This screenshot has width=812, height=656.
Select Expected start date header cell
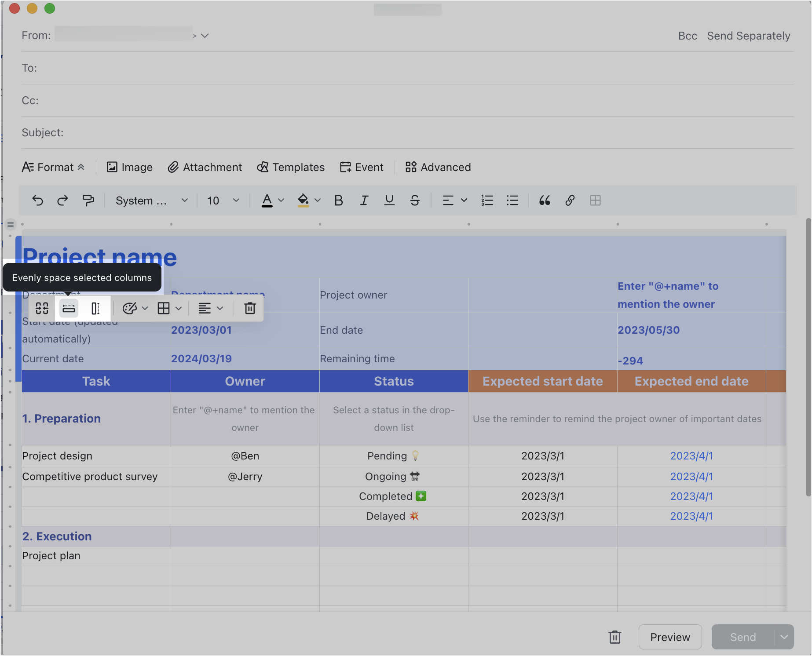tap(543, 381)
